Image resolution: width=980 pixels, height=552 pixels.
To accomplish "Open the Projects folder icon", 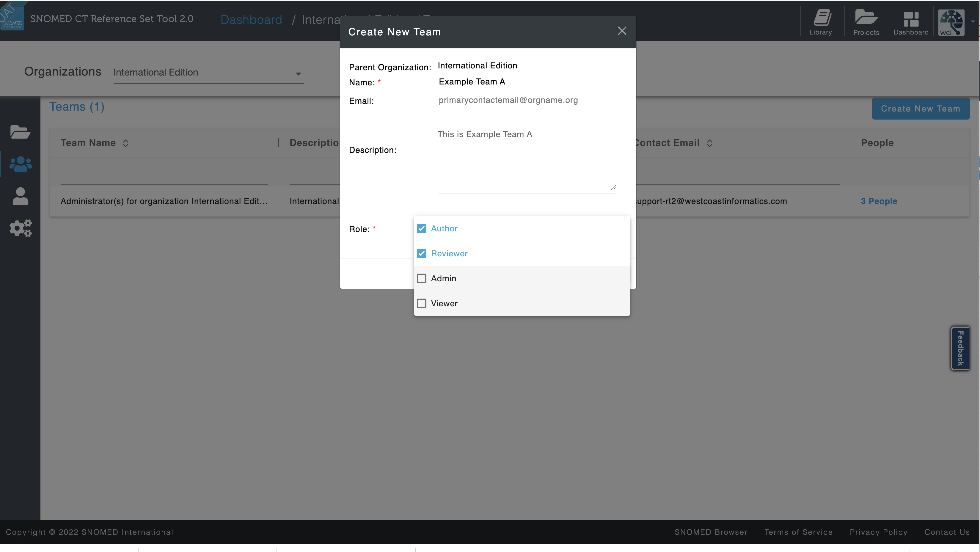I will (x=866, y=22).
